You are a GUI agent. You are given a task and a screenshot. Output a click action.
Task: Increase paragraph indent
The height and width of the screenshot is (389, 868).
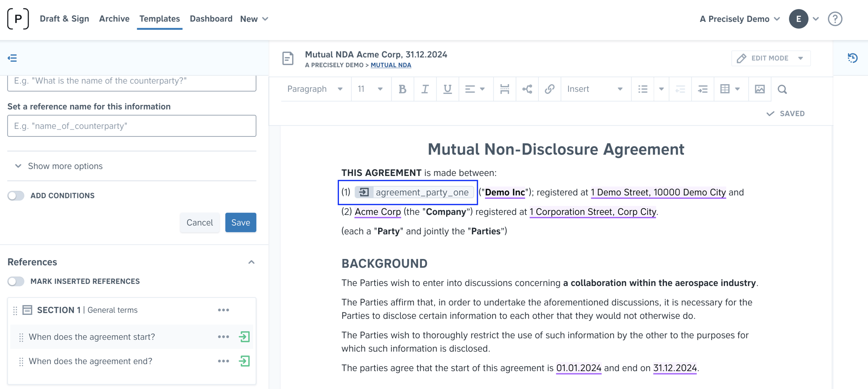pyautogui.click(x=703, y=89)
